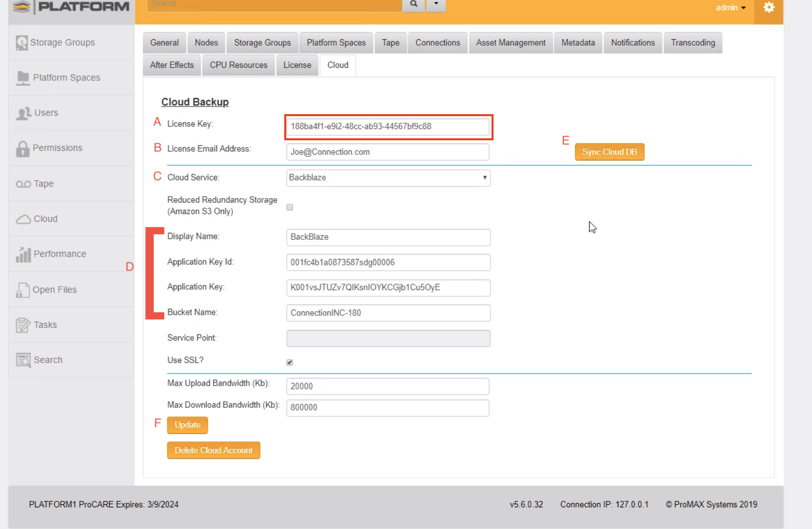Viewport: 812px width, 529px height.
Task: Click Connection IP: 127.0.0.1 text
Action: (604, 504)
